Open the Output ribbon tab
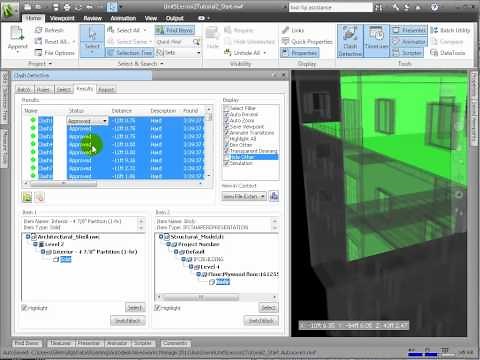The width and height of the screenshot is (480, 360). tap(175, 18)
